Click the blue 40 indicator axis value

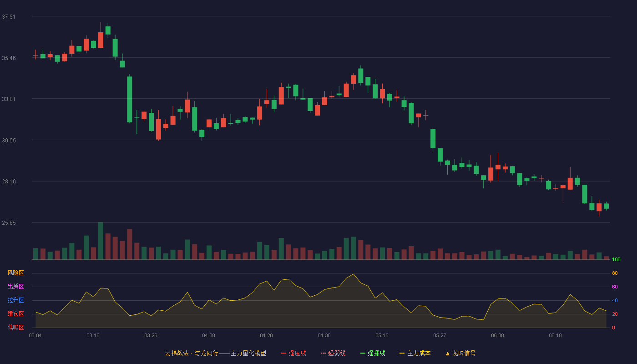click(615, 300)
